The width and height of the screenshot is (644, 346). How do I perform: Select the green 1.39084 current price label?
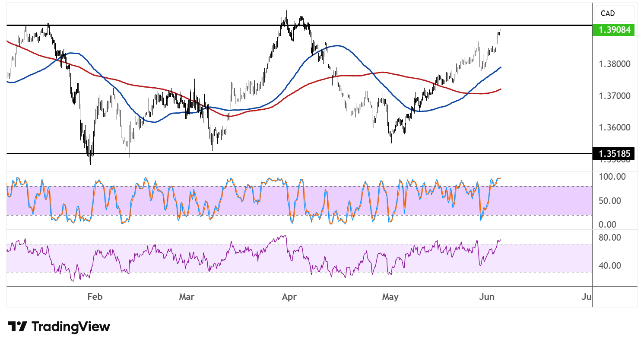[614, 30]
